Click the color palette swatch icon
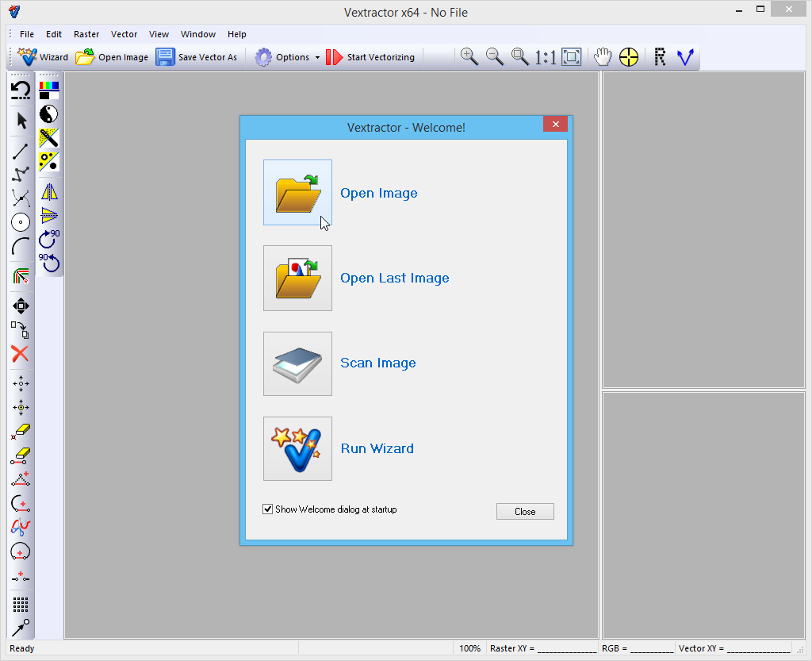 (x=49, y=90)
